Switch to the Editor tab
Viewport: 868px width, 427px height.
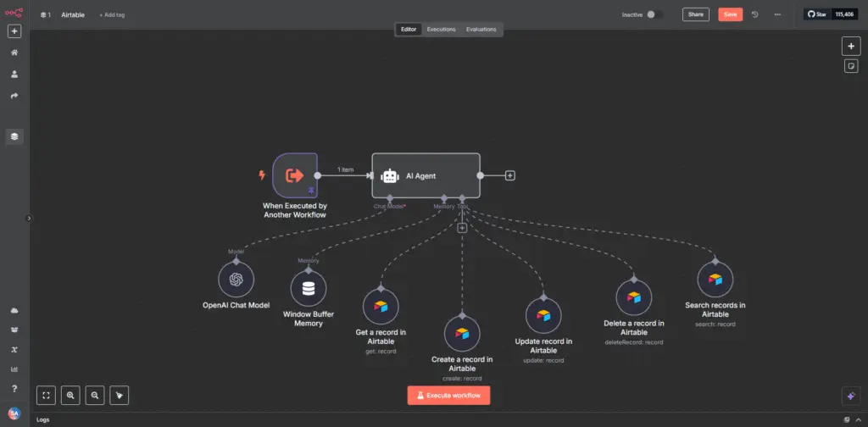409,30
